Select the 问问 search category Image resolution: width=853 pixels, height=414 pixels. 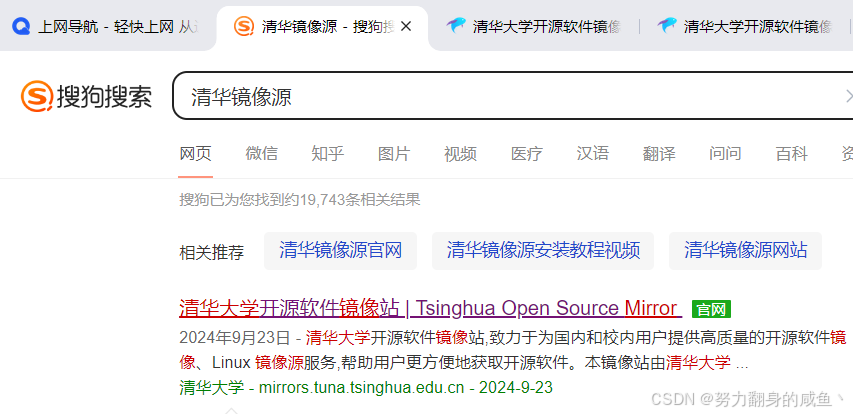pos(725,154)
